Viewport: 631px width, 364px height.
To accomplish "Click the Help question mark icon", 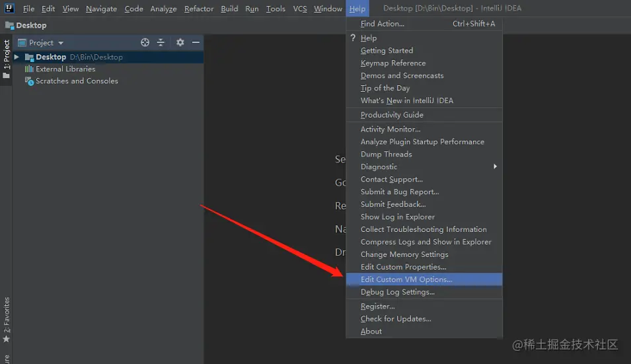I will (x=353, y=38).
